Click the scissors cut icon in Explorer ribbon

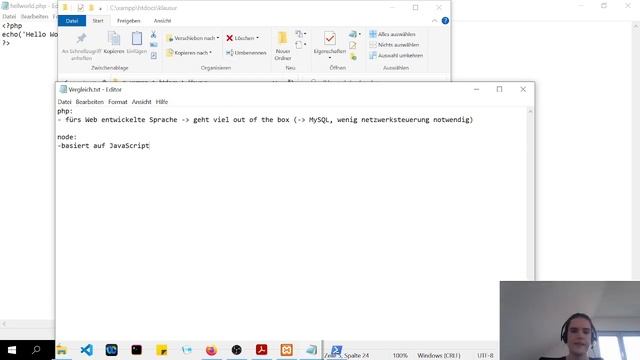(153, 35)
